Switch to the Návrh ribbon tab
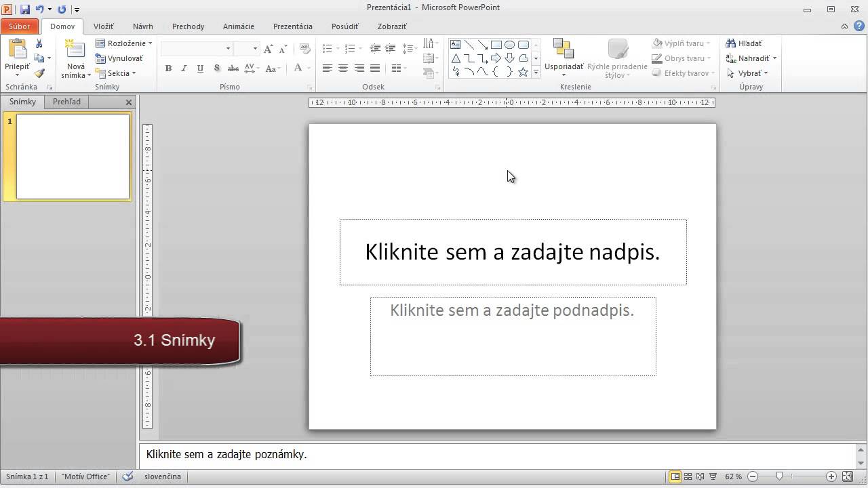The image size is (868, 488). click(143, 26)
